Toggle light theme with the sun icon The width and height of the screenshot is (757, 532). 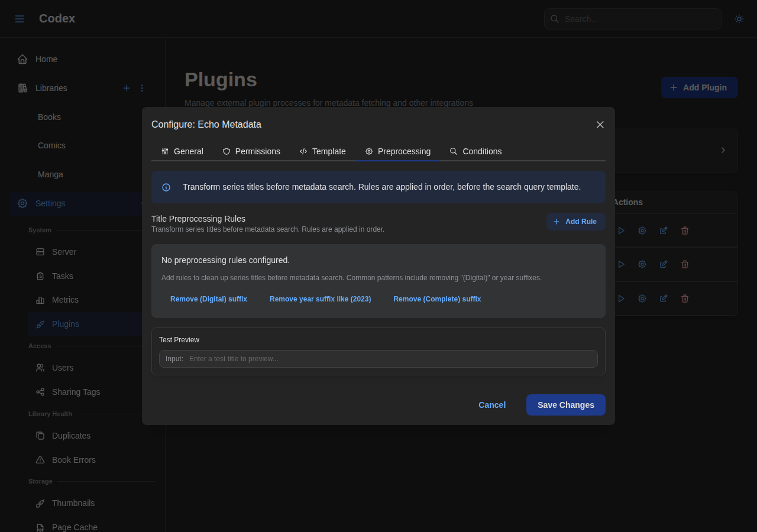pos(739,18)
